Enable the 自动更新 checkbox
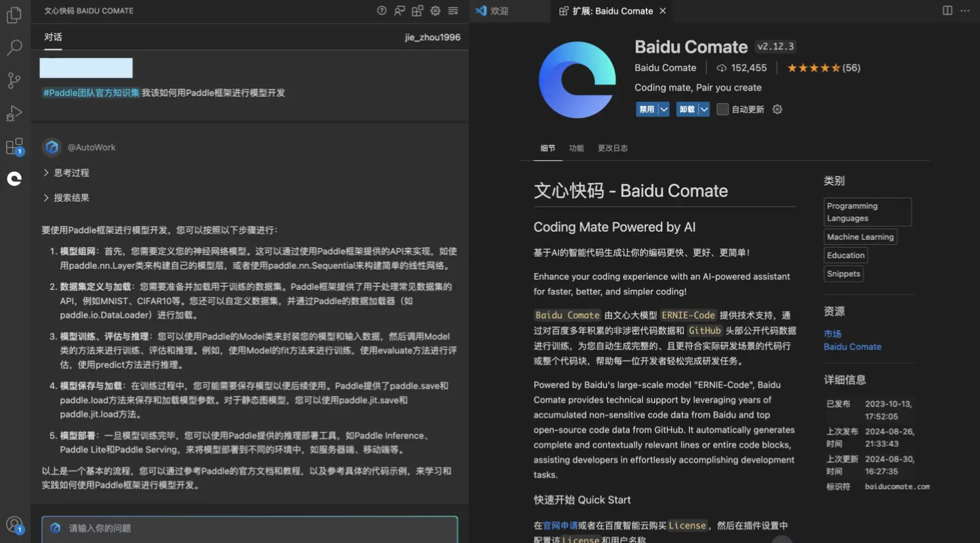The image size is (980, 543). (722, 108)
